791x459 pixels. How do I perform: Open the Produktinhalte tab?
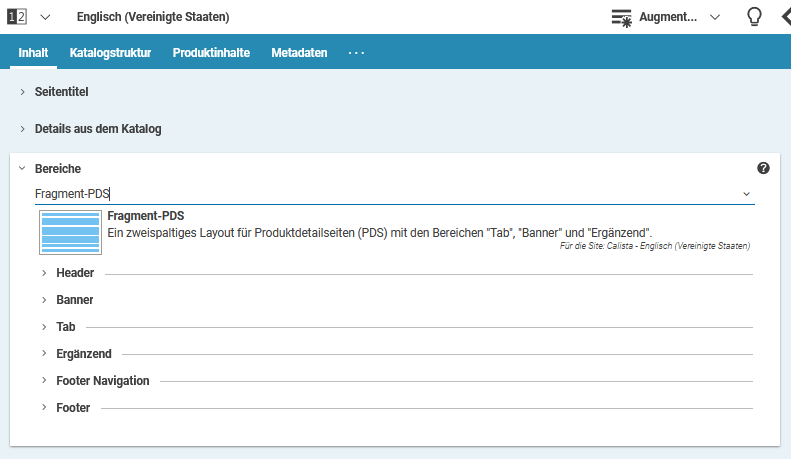tap(211, 53)
